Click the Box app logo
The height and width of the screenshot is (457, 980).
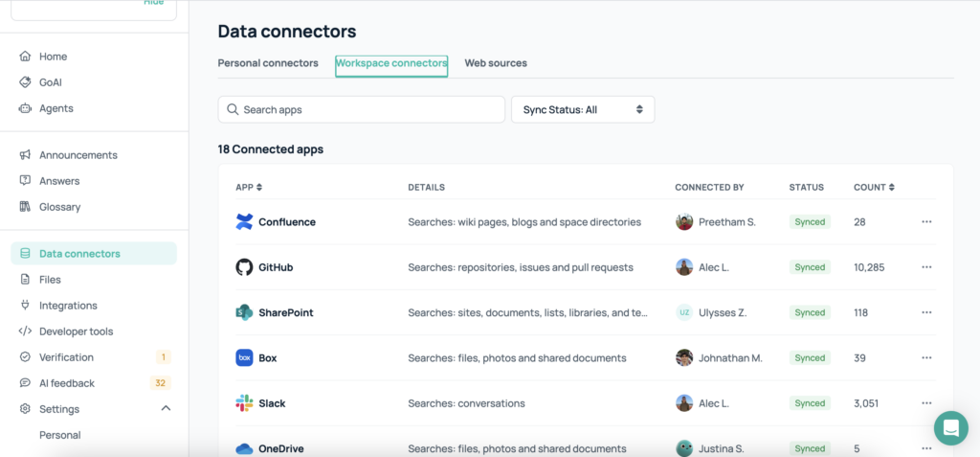[x=244, y=358]
